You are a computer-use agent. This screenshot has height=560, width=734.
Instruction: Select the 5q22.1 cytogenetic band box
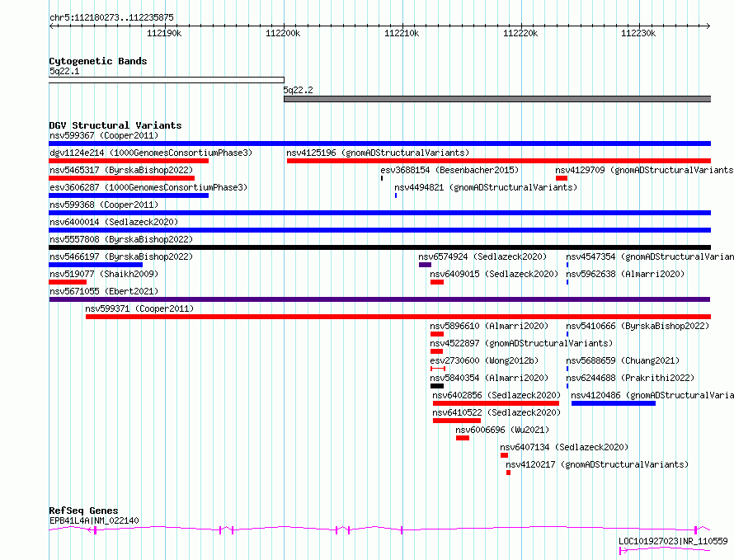(x=167, y=80)
